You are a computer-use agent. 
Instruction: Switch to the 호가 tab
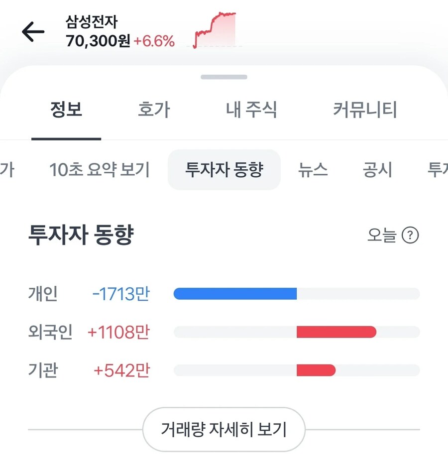click(155, 111)
